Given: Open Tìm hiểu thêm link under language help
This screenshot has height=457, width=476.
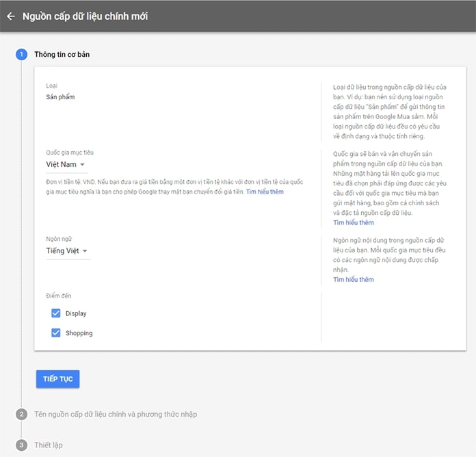Looking at the screenshot, I should pyautogui.click(x=354, y=279).
